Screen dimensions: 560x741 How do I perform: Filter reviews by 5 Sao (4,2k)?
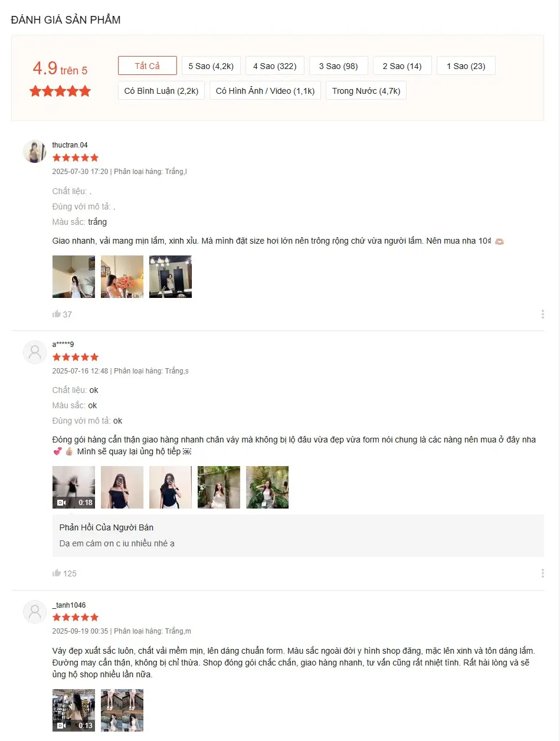(211, 65)
